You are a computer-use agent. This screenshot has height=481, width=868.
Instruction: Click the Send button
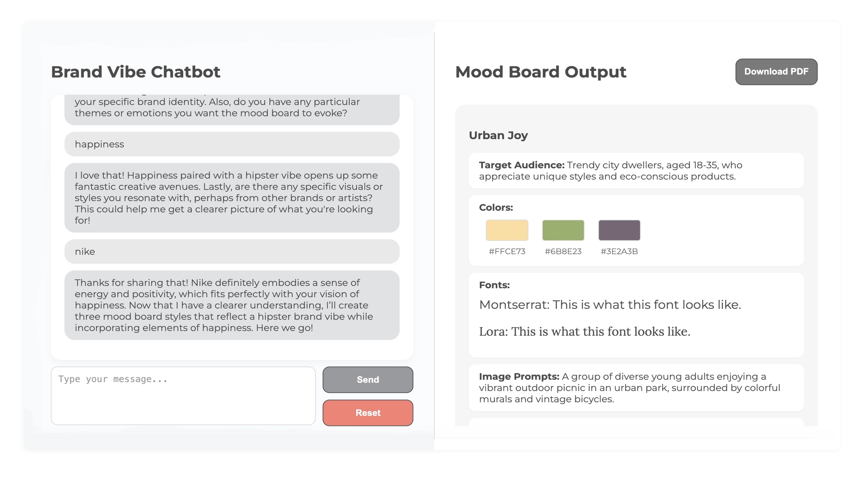click(x=368, y=380)
